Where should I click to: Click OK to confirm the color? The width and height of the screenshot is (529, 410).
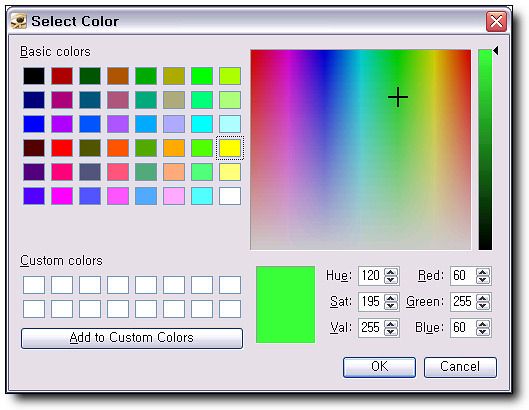(379, 367)
